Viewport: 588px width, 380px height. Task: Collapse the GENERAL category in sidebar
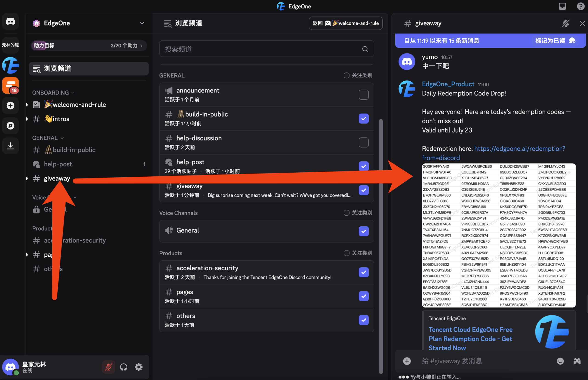(x=48, y=138)
